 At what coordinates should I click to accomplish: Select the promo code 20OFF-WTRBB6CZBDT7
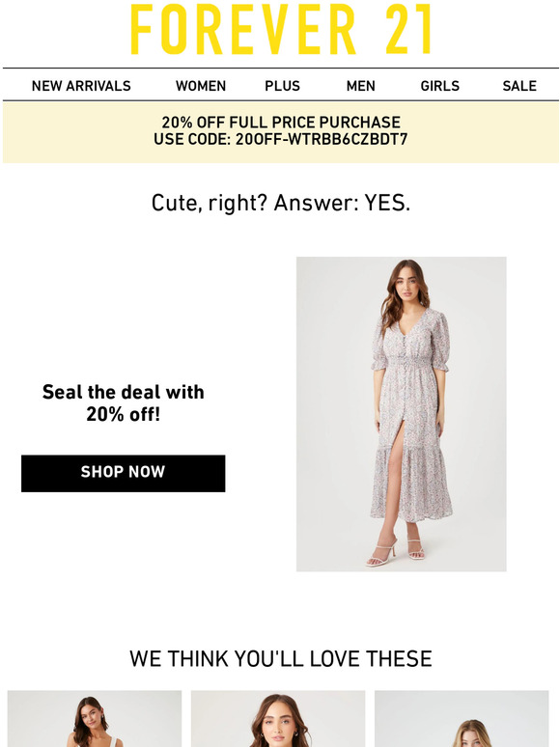click(x=322, y=140)
